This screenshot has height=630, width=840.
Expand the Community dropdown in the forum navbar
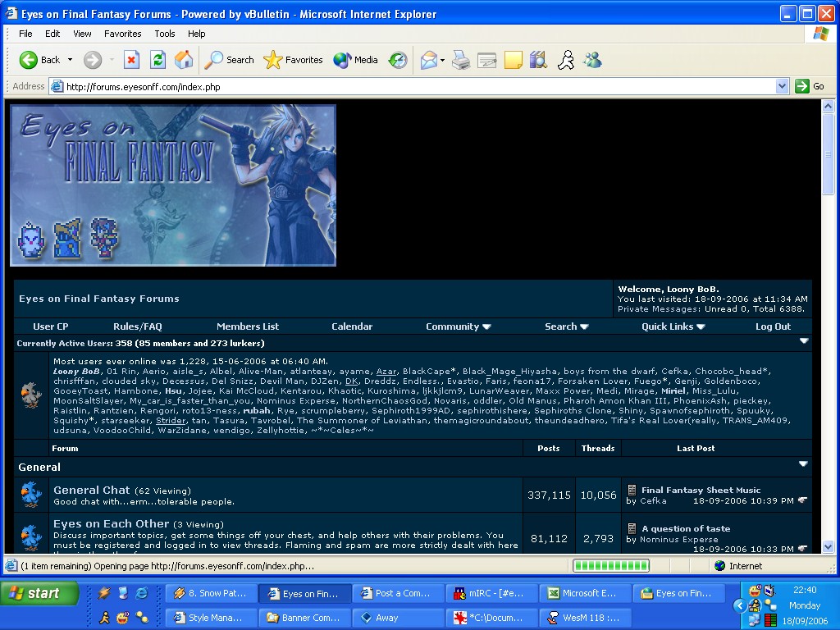click(x=458, y=326)
